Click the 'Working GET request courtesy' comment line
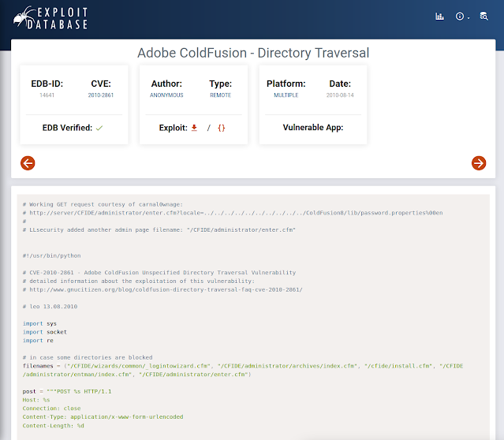The image size is (504, 440). [x=103, y=204]
